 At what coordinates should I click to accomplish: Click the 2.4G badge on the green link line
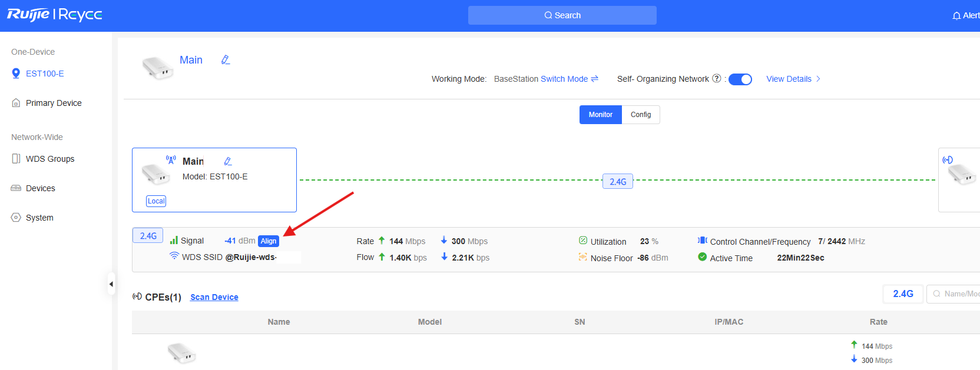coord(617,182)
